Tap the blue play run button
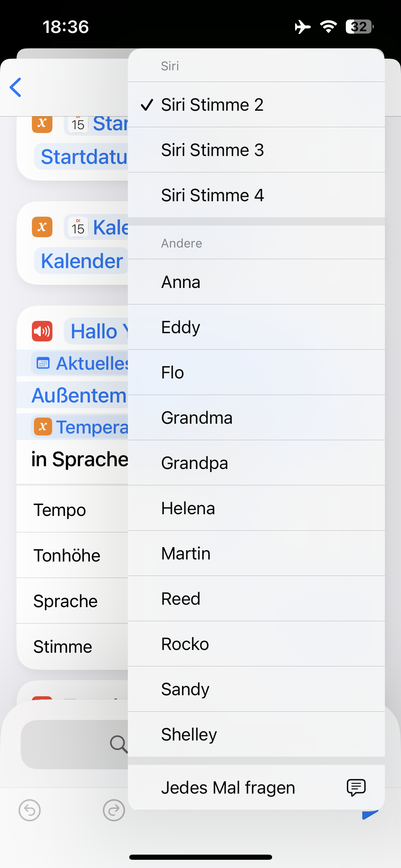 point(370,814)
